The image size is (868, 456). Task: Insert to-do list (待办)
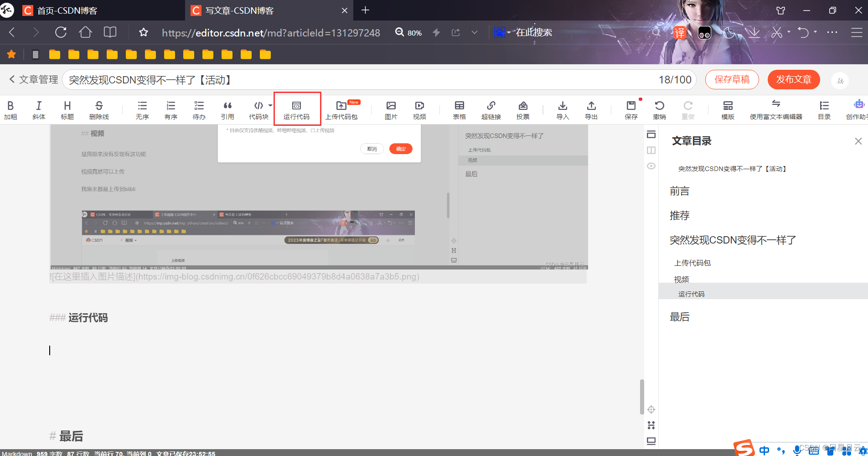(199, 110)
